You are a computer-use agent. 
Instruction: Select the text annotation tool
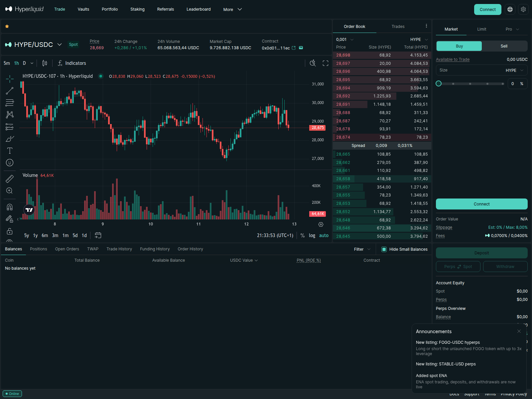[10, 151]
